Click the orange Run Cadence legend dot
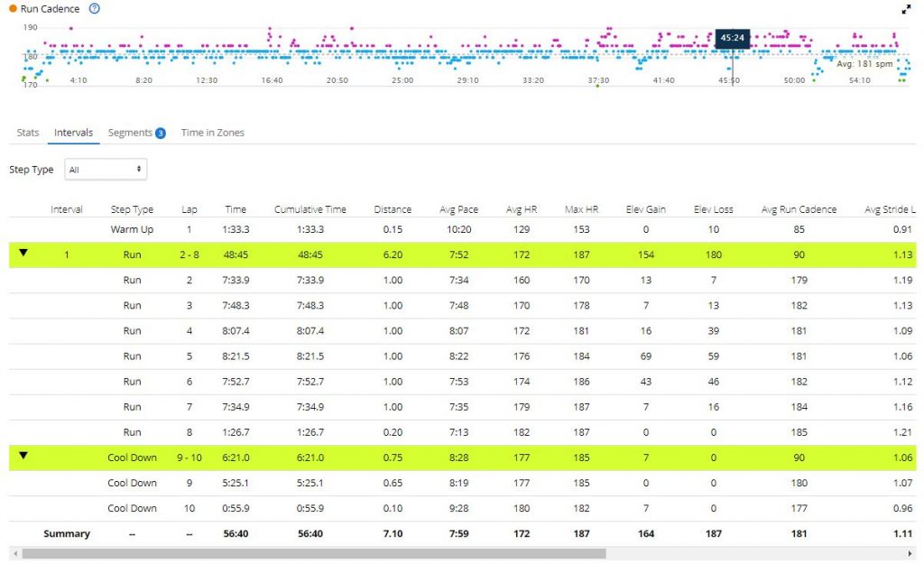Image resolution: width=924 pixels, height=564 pixels. pyautogui.click(x=13, y=9)
